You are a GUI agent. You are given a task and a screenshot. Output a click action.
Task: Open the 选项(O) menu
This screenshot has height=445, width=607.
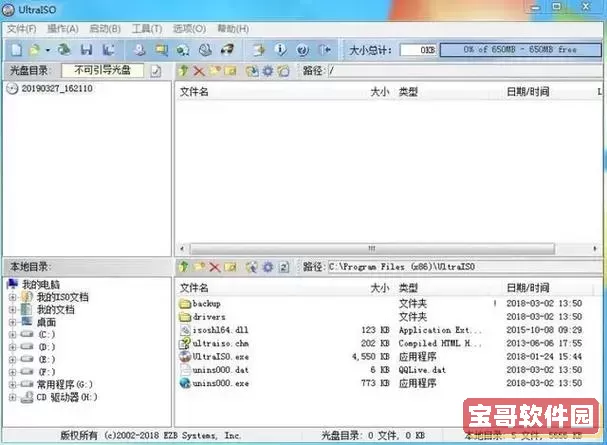click(189, 29)
